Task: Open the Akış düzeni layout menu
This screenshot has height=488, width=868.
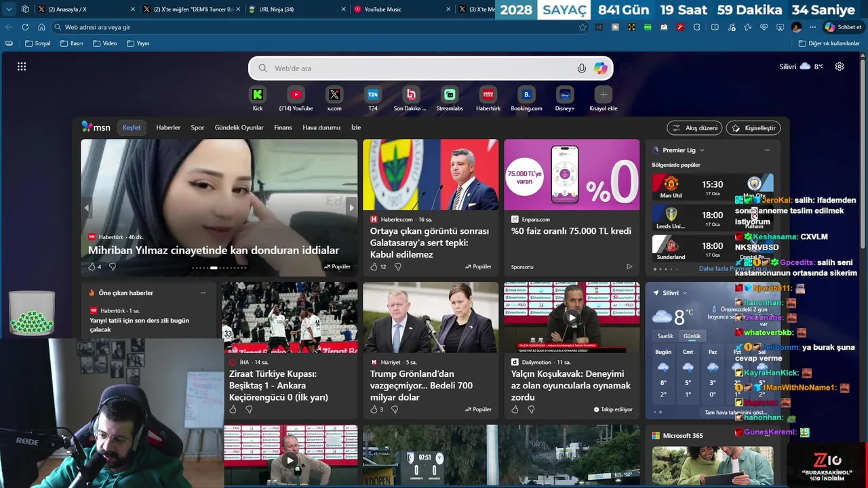Action: [694, 128]
